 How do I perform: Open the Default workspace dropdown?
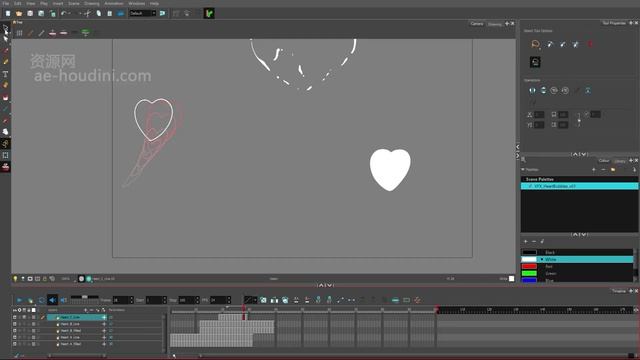click(143, 13)
